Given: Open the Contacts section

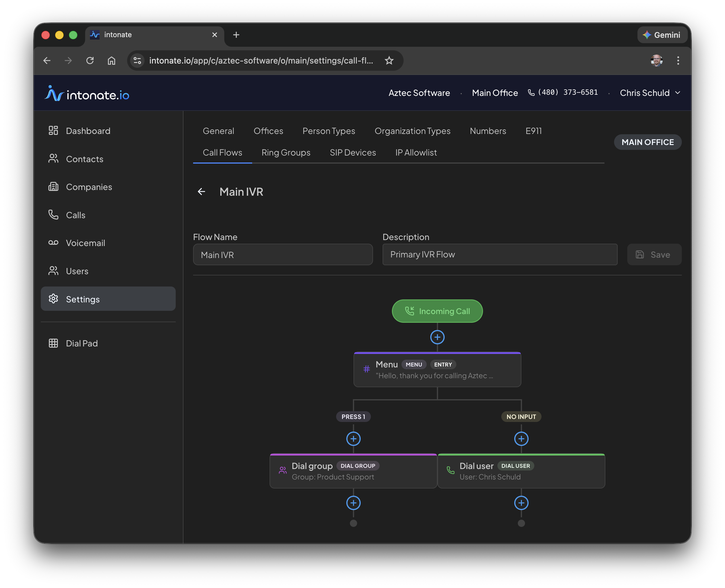Looking at the screenshot, I should click(x=85, y=159).
